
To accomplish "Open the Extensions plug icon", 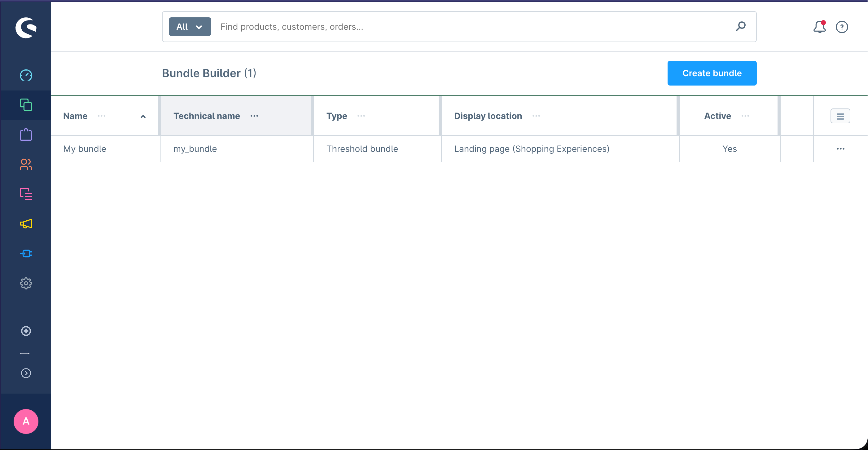I will point(26,254).
